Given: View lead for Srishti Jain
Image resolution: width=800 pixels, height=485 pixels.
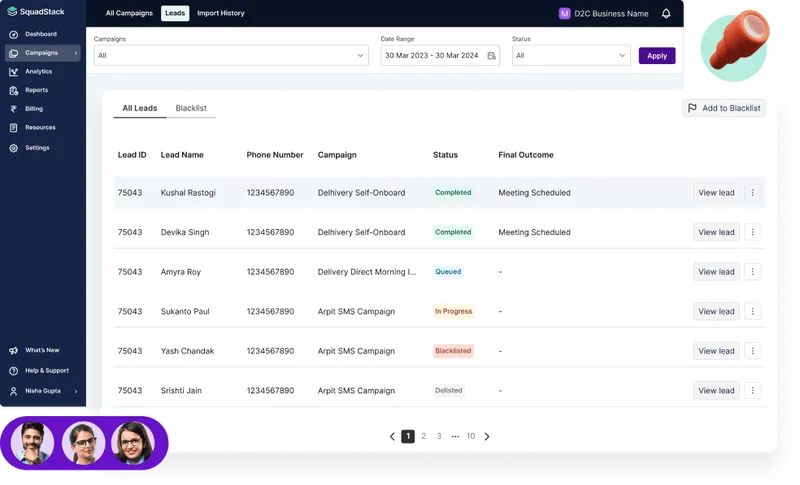Looking at the screenshot, I should [716, 391].
